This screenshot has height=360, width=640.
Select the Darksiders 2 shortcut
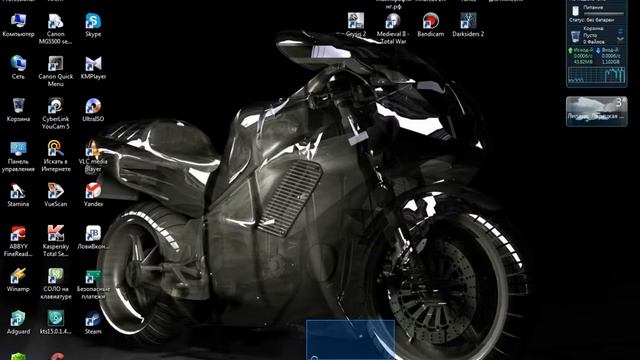pos(468,25)
